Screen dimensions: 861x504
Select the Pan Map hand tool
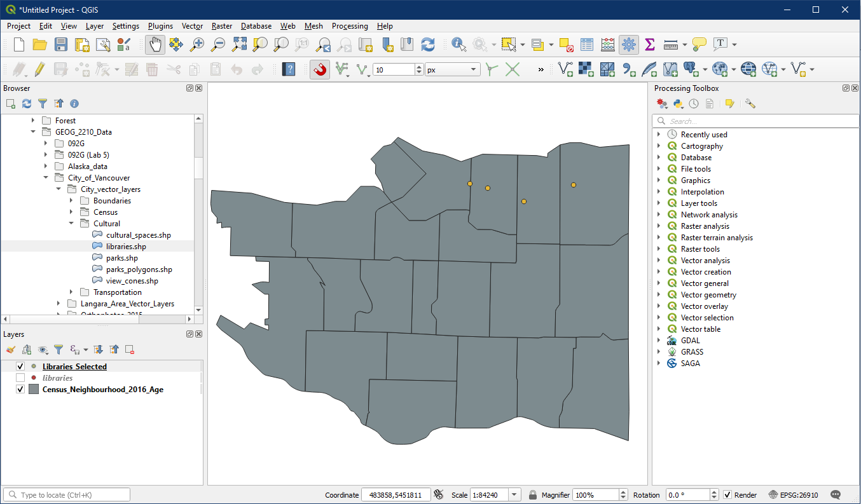[155, 44]
